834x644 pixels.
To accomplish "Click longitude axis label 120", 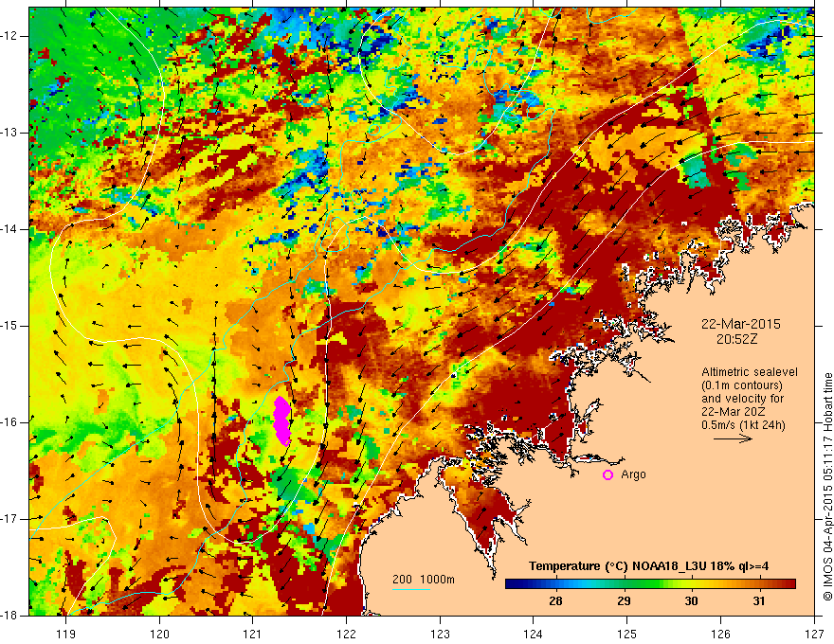I will click(159, 634).
